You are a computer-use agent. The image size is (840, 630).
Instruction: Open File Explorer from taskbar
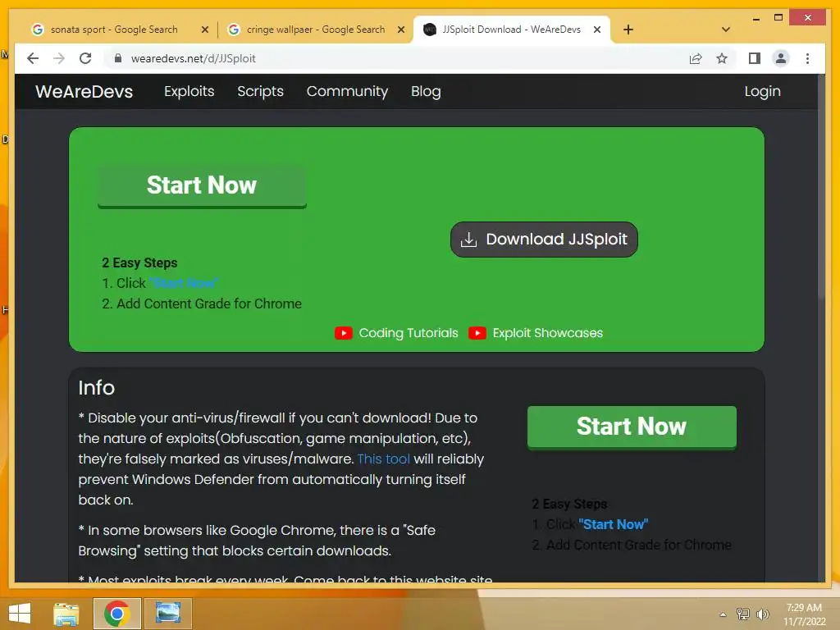tap(66, 614)
